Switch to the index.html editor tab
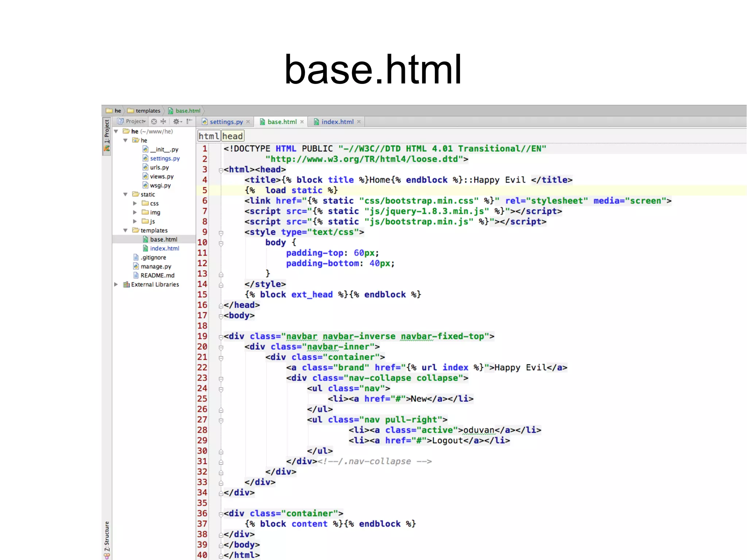747x560 pixels. coord(337,122)
